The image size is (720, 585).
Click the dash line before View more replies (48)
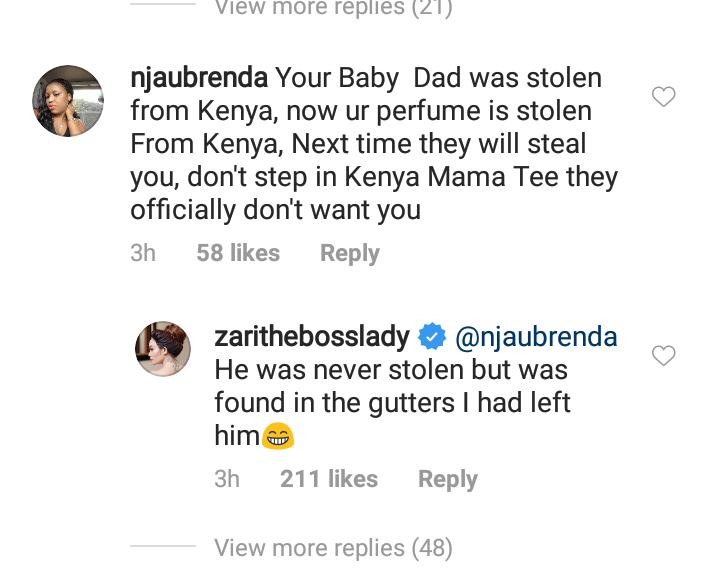(162, 548)
